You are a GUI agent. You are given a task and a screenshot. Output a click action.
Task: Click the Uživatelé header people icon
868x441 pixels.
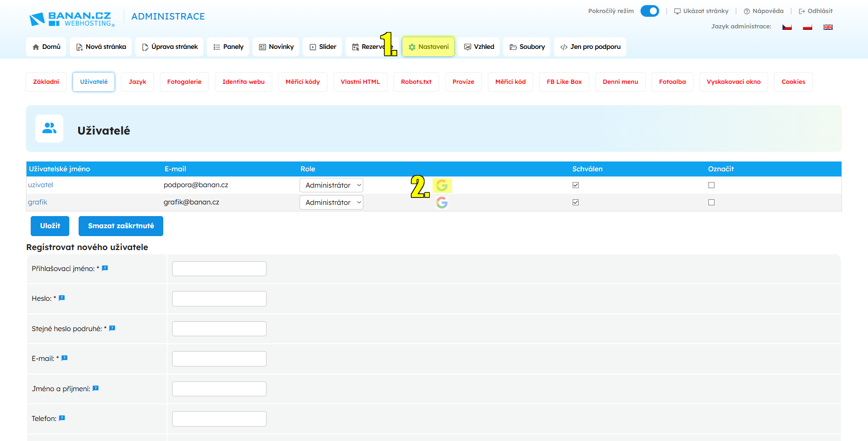[49, 128]
